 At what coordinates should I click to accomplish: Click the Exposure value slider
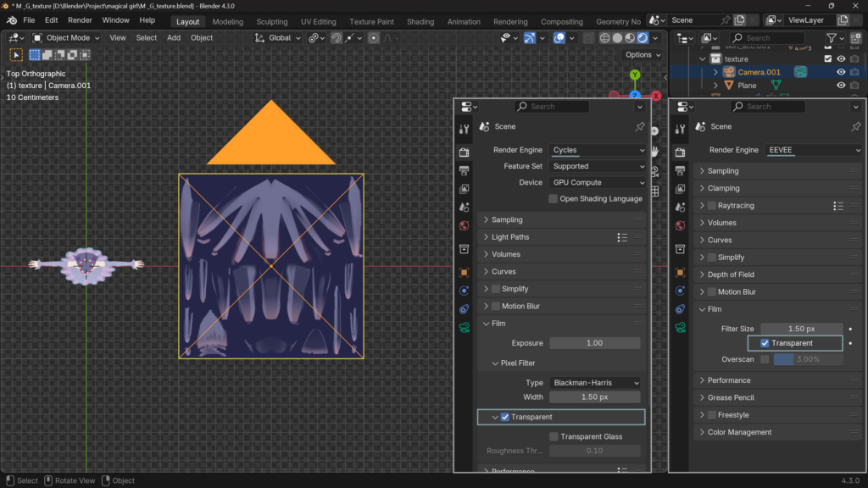(594, 343)
